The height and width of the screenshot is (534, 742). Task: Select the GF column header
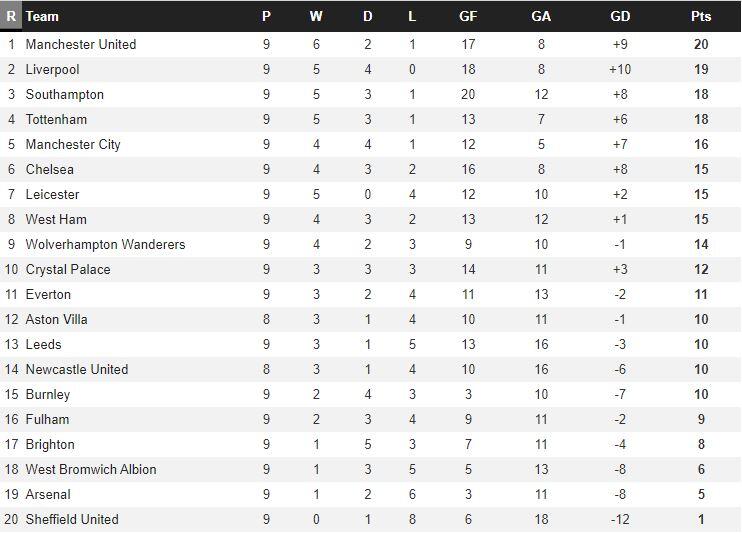click(468, 16)
